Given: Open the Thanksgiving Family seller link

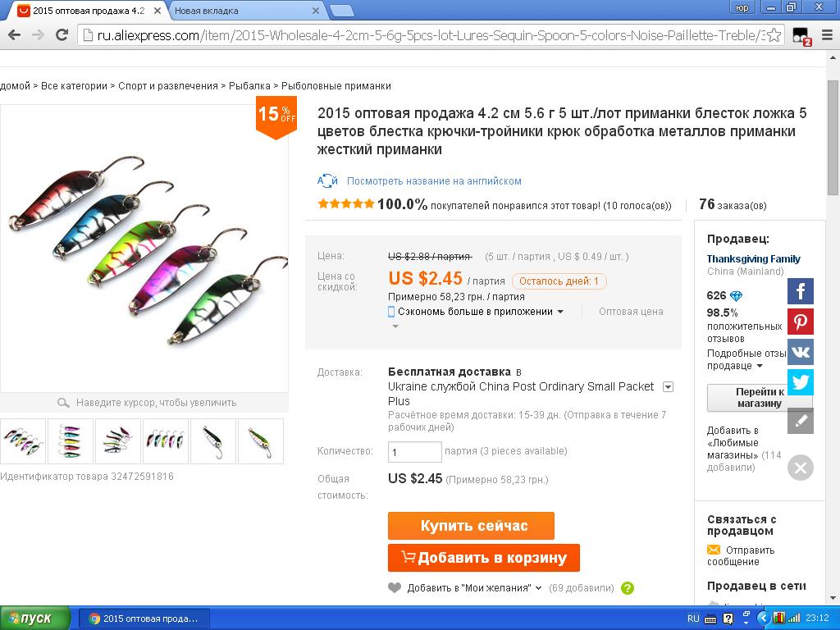Looking at the screenshot, I should click(753, 259).
